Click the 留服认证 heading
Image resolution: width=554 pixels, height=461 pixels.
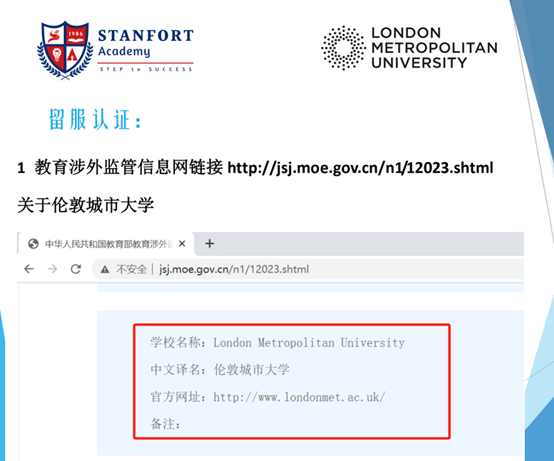point(95,120)
